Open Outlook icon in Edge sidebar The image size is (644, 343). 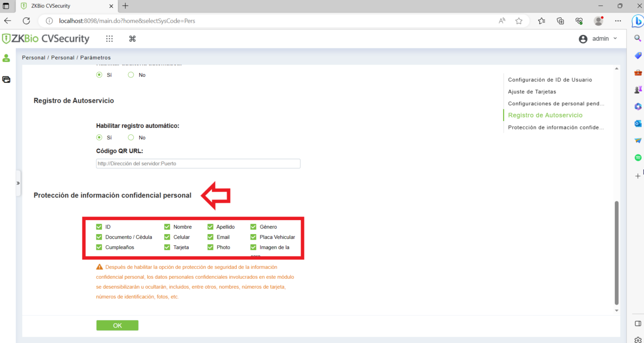click(x=638, y=123)
